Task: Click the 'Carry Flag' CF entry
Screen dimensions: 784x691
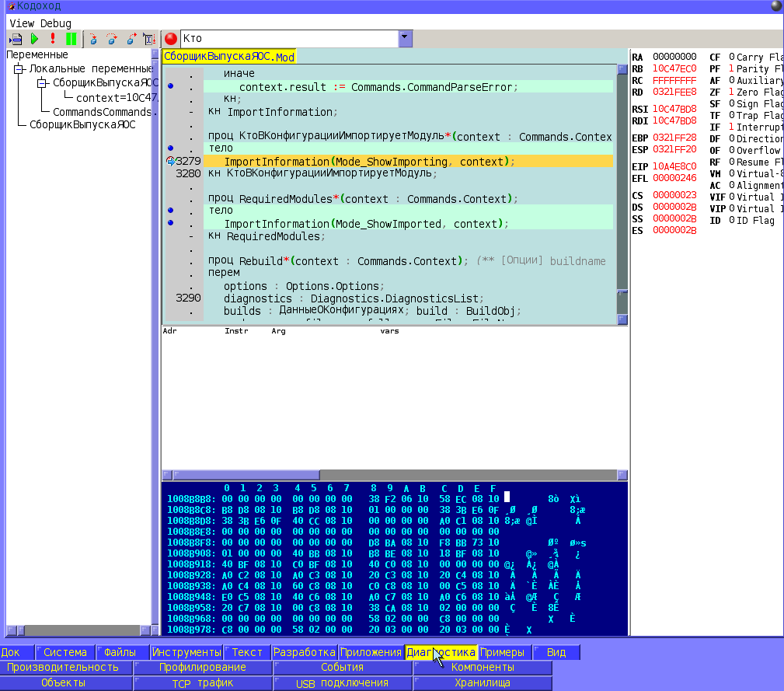Action: [746, 57]
